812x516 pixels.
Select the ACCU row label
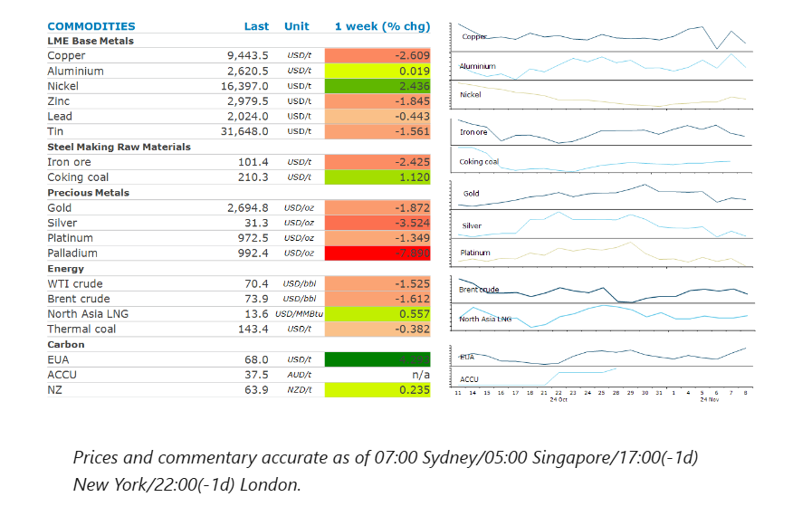point(62,375)
